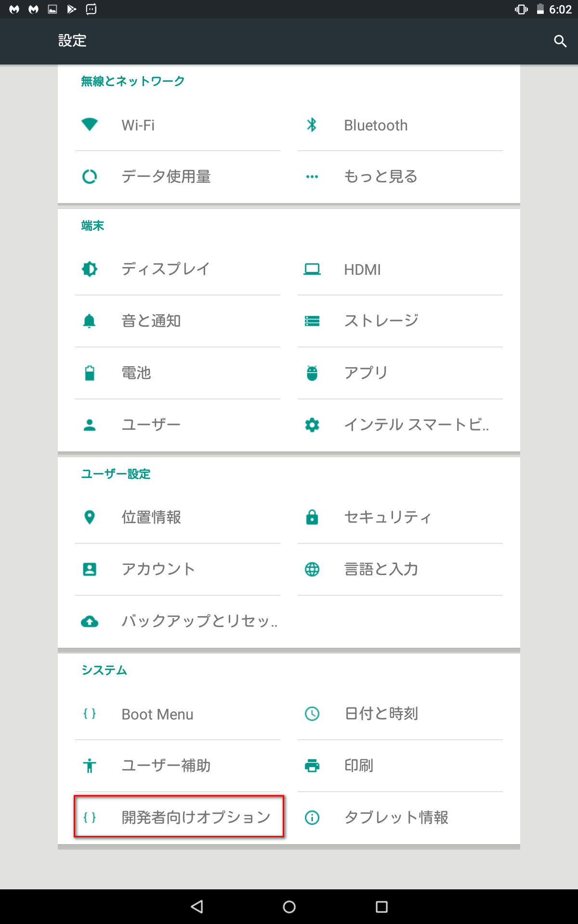Open 開発者向けオプション settings
Image resolution: width=578 pixels, height=924 pixels.
coord(179,817)
